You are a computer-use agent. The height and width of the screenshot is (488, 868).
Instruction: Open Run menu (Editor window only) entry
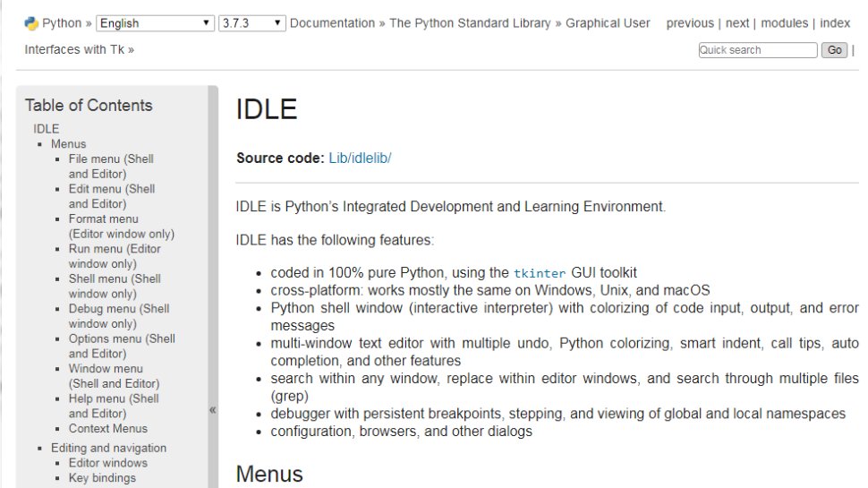[x=115, y=256]
